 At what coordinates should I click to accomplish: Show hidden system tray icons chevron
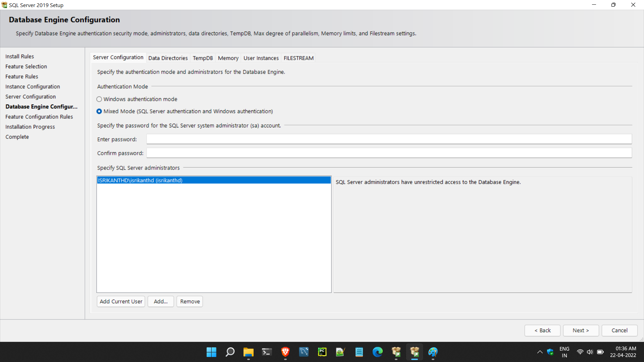coord(540,352)
